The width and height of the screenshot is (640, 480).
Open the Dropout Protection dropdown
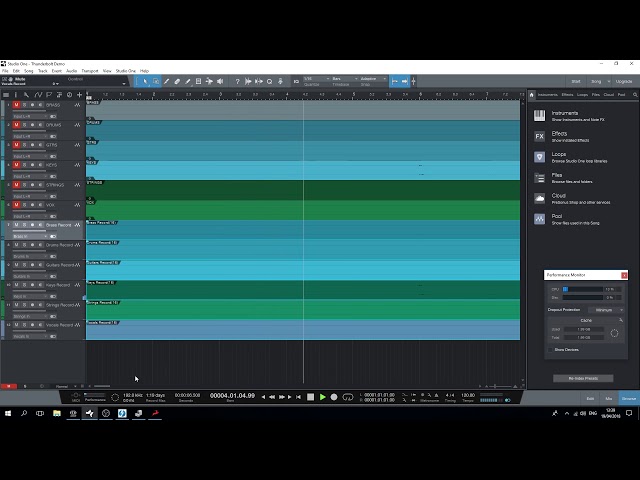coord(606,310)
